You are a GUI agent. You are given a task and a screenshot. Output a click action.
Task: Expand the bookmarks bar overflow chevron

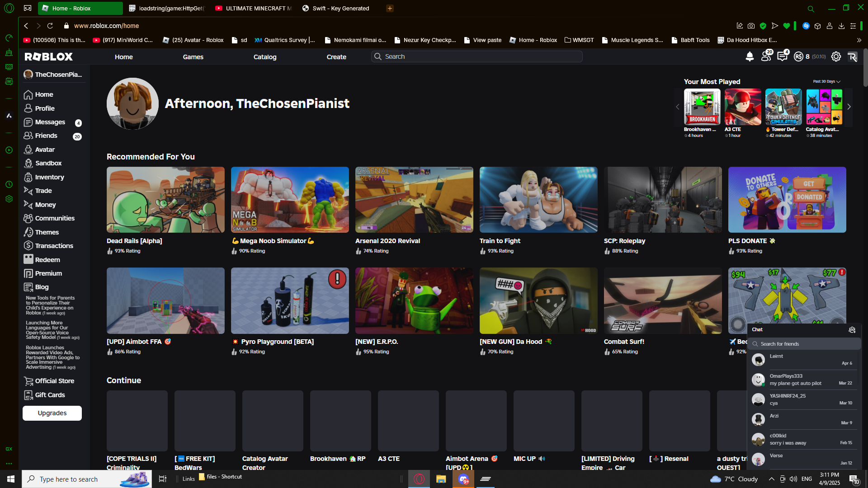(x=859, y=40)
